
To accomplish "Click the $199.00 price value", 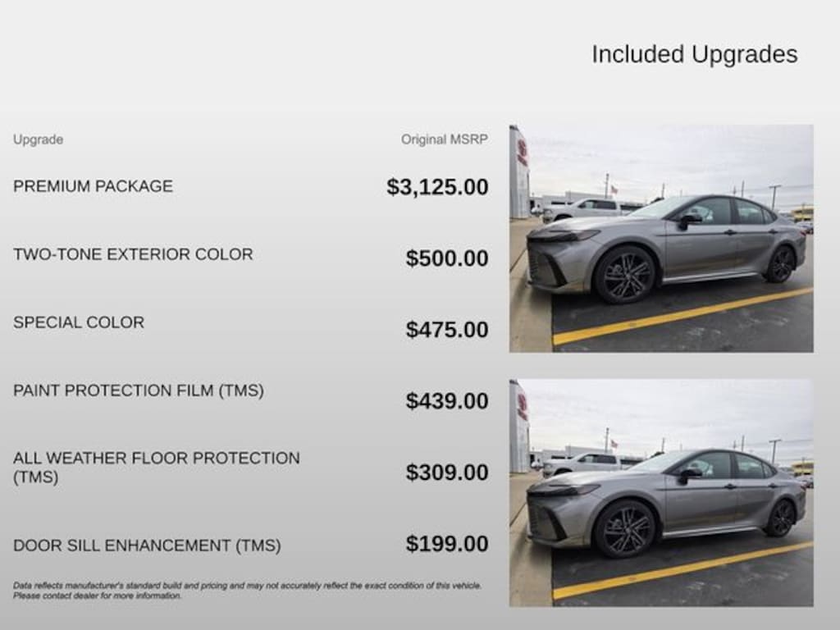I will click(x=446, y=544).
